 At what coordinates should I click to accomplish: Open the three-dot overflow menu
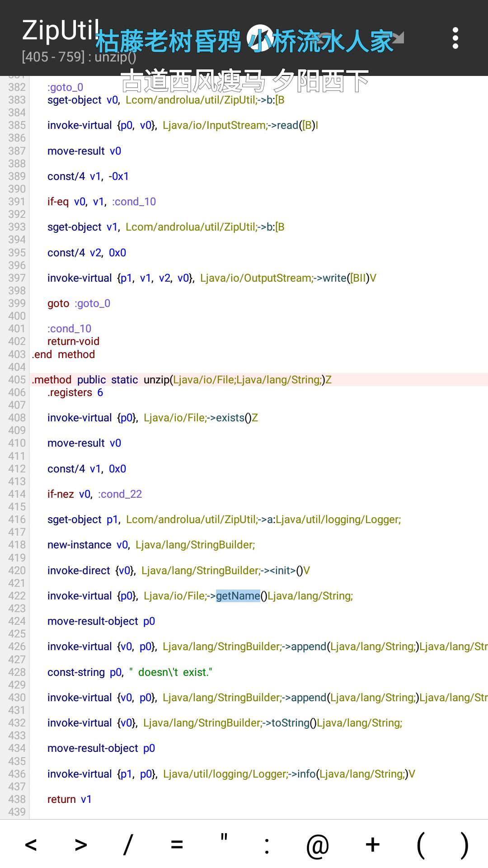click(455, 38)
